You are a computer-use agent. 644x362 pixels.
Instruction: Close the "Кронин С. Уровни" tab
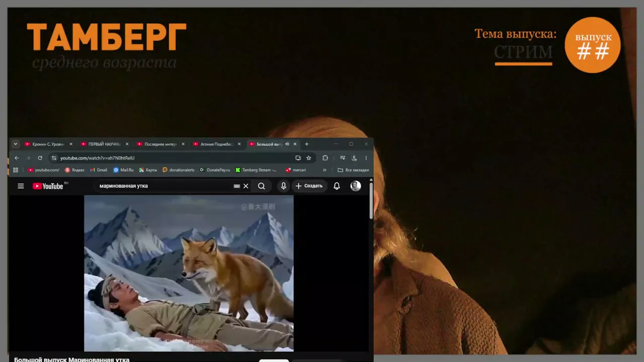coord(71,144)
